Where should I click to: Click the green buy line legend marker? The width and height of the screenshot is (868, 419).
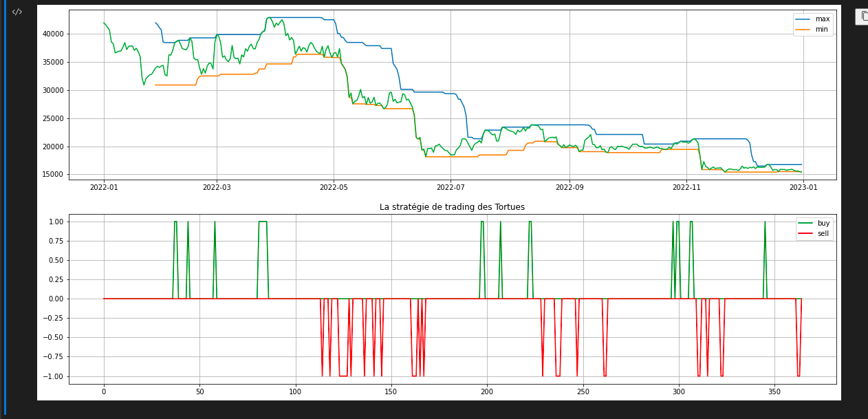point(805,224)
